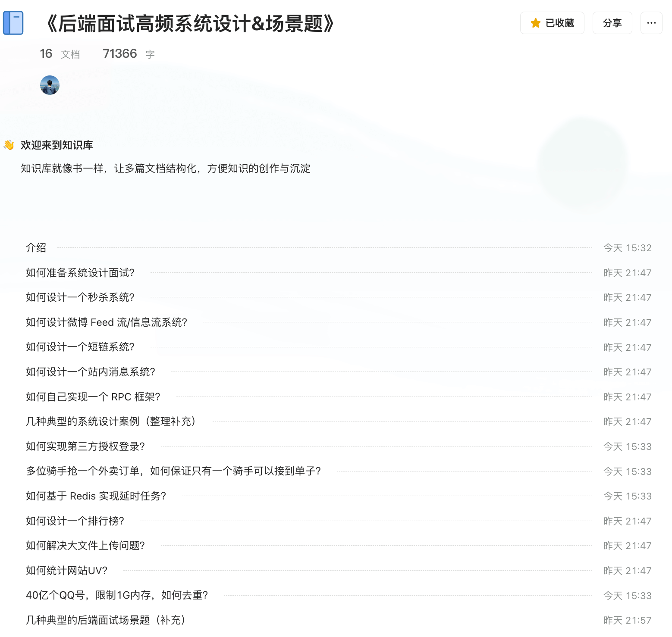Open the more options ... menu

(x=651, y=23)
